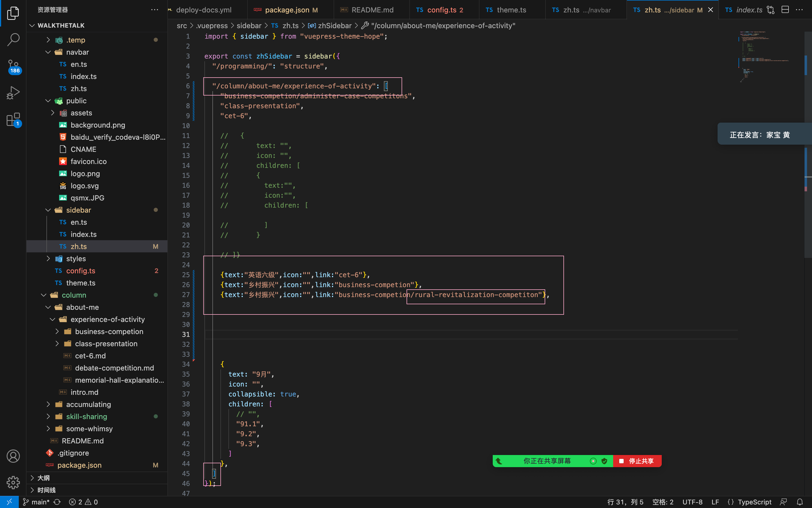Expand the class-presentation folder

(57, 344)
